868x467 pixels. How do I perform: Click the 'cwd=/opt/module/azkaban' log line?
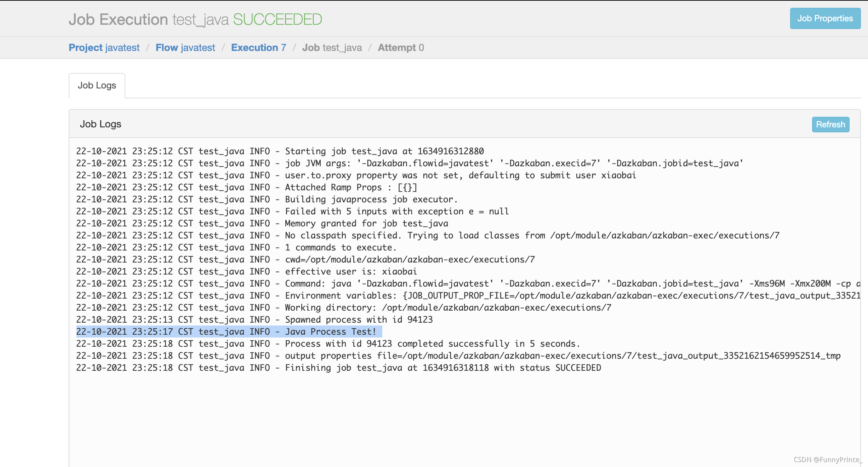coord(305,260)
